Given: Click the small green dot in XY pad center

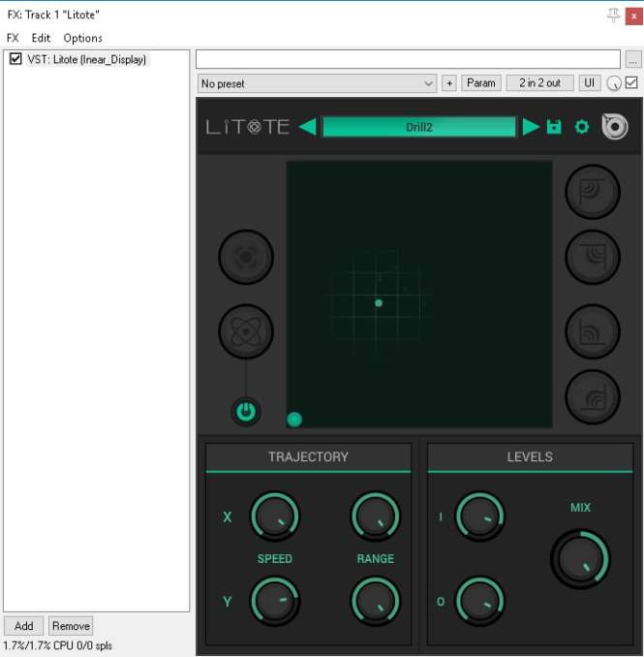Looking at the screenshot, I should pyautogui.click(x=379, y=303).
